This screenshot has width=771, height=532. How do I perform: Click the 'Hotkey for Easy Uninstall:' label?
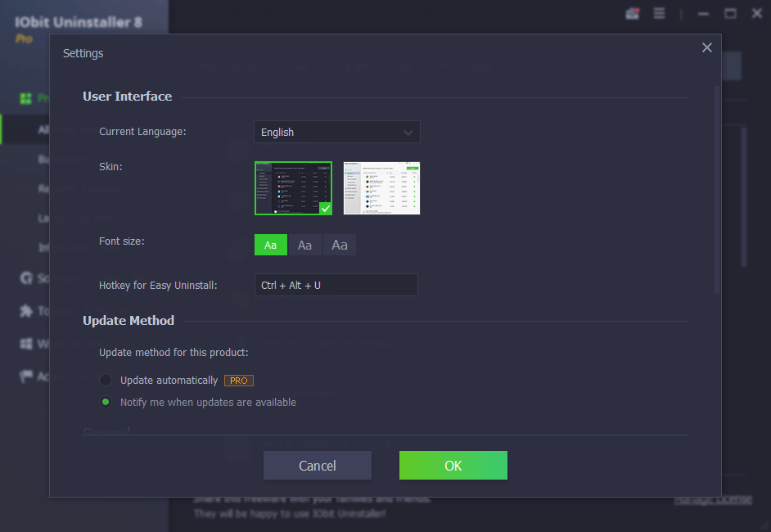158,286
